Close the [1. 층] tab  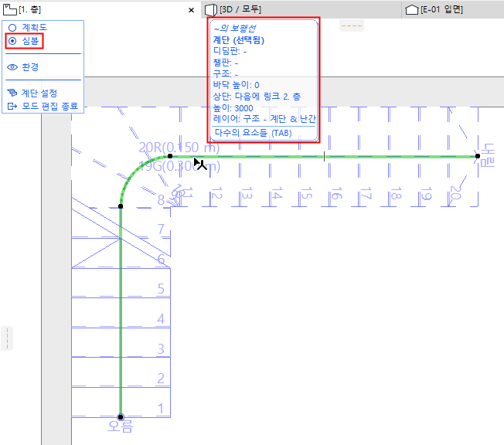(191, 10)
